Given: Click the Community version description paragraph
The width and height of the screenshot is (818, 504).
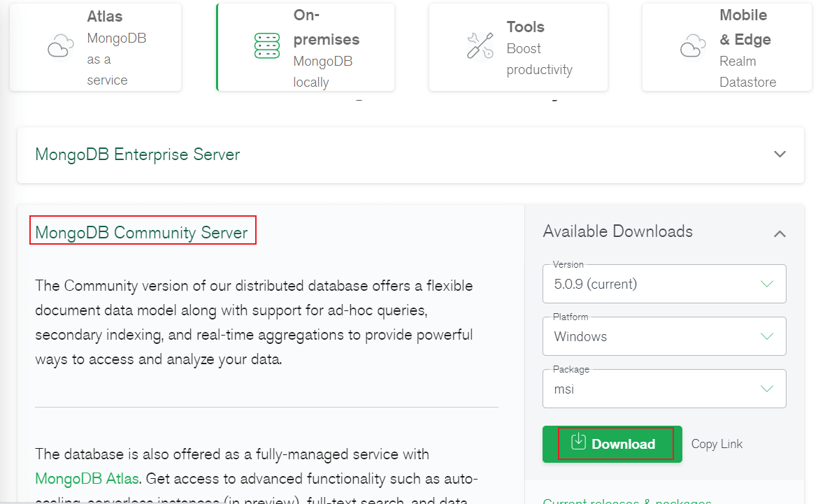Looking at the screenshot, I should tap(254, 322).
